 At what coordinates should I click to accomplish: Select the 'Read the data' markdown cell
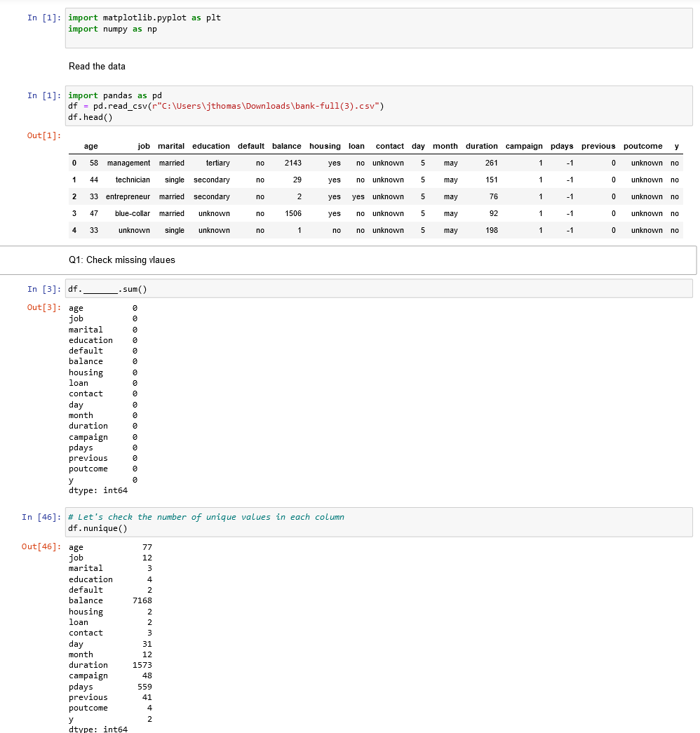coord(96,66)
